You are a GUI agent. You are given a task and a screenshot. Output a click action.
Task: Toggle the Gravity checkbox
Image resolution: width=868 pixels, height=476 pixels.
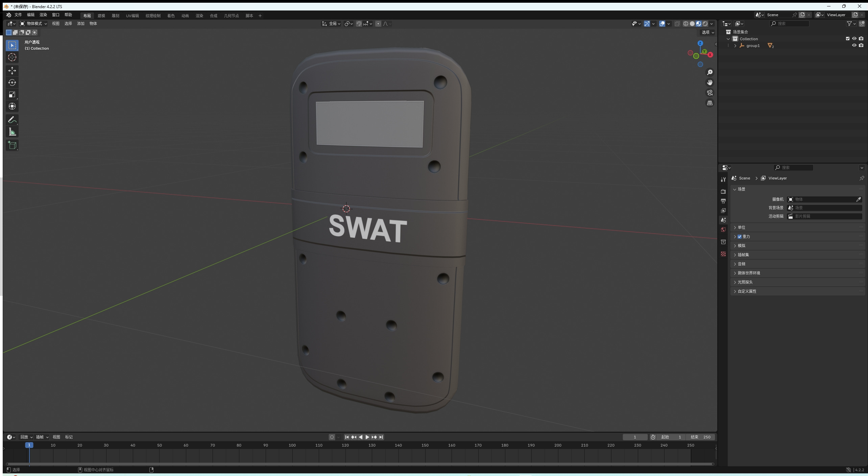pyautogui.click(x=740, y=237)
